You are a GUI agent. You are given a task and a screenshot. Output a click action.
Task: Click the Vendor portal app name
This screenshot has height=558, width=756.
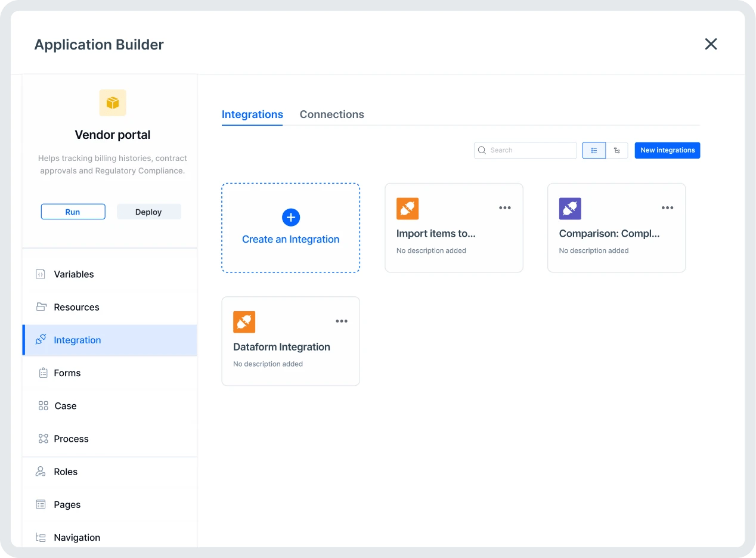tap(113, 135)
